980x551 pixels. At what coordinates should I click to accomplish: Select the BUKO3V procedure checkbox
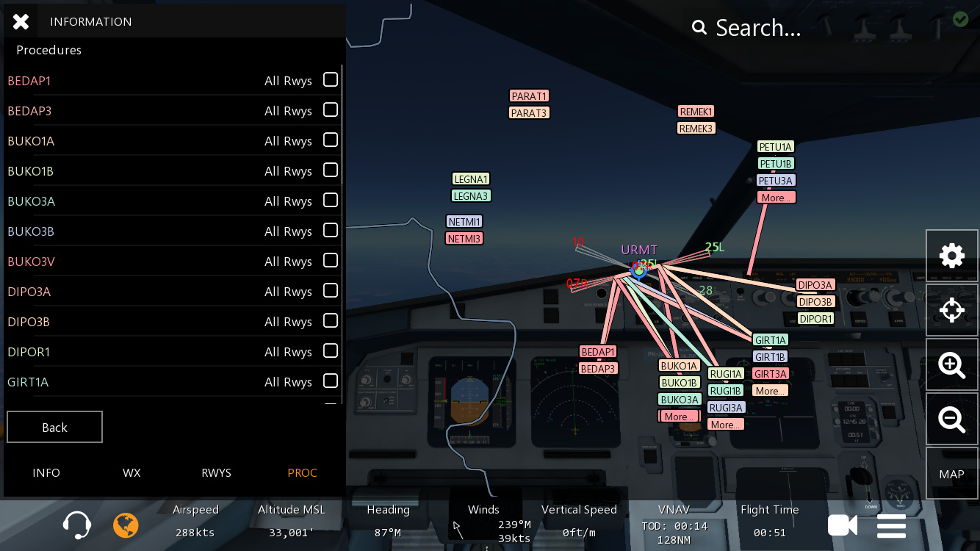331,260
